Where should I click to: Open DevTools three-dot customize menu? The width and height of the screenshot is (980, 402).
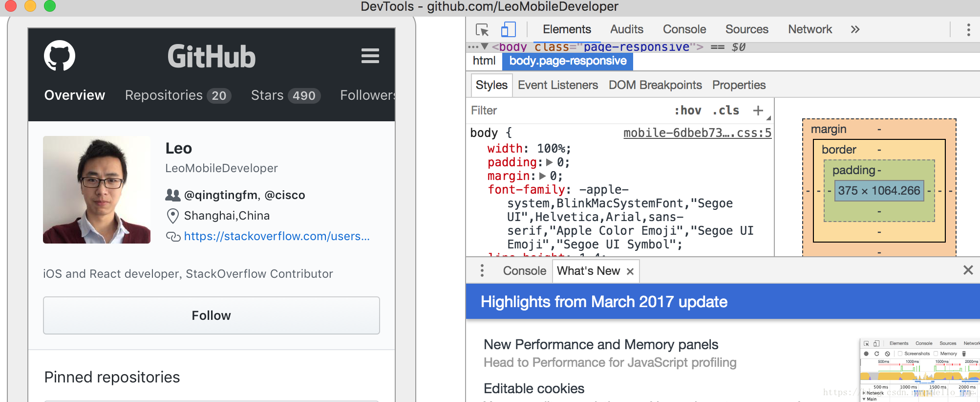coord(968,30)
